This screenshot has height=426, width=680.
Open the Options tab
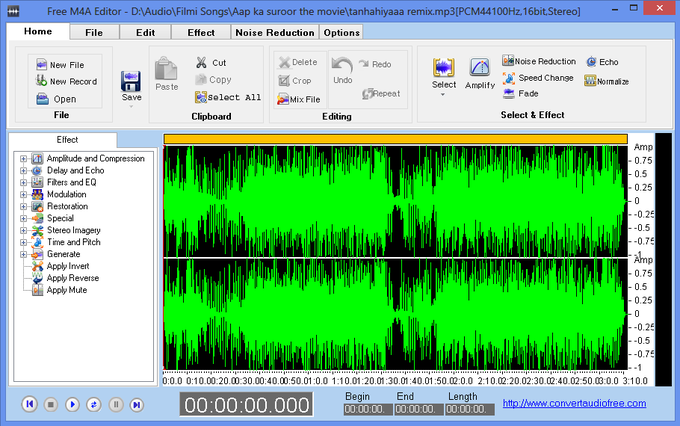[341, 32]
